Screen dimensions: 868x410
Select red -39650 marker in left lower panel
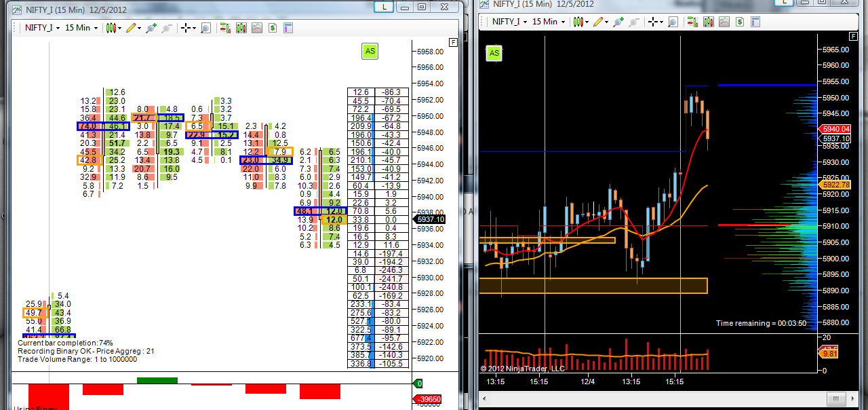(429, 399)
